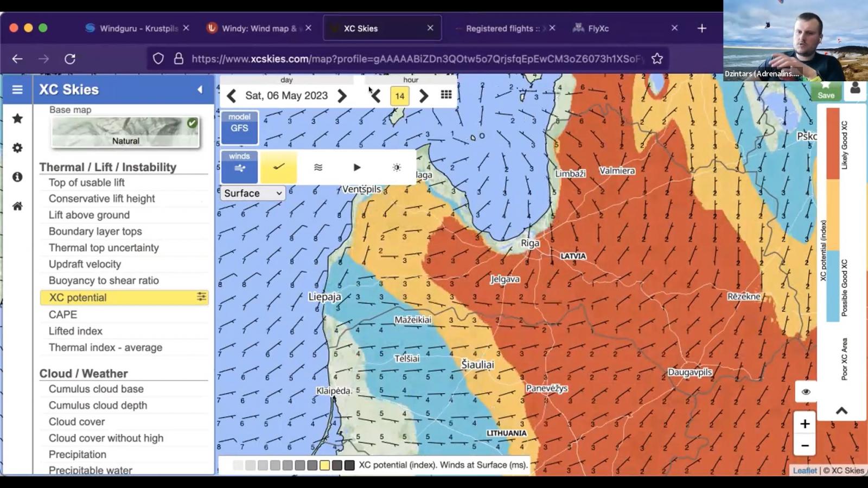
Task: Open the info icon in left sidebar
Action: [x=17, y=177]
